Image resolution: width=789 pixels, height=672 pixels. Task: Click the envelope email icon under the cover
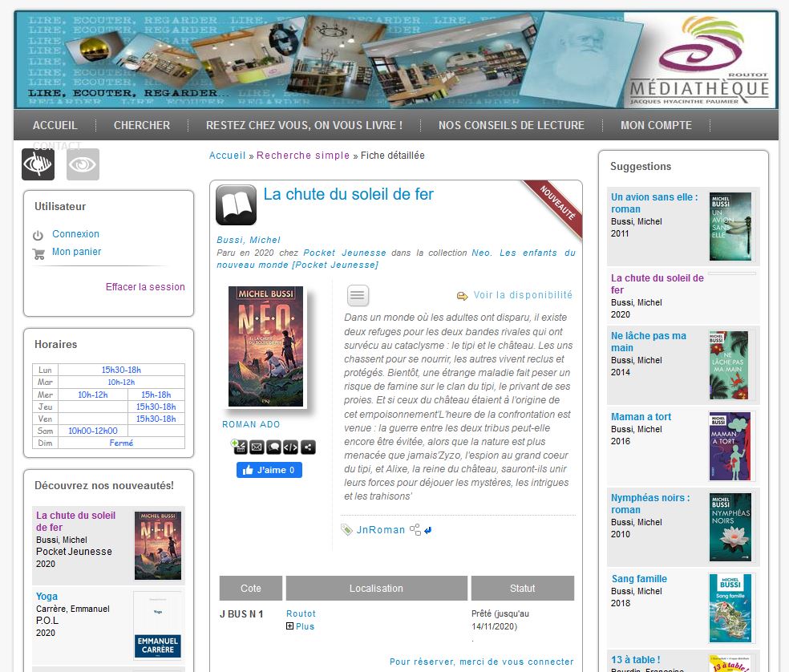point(257,447)
